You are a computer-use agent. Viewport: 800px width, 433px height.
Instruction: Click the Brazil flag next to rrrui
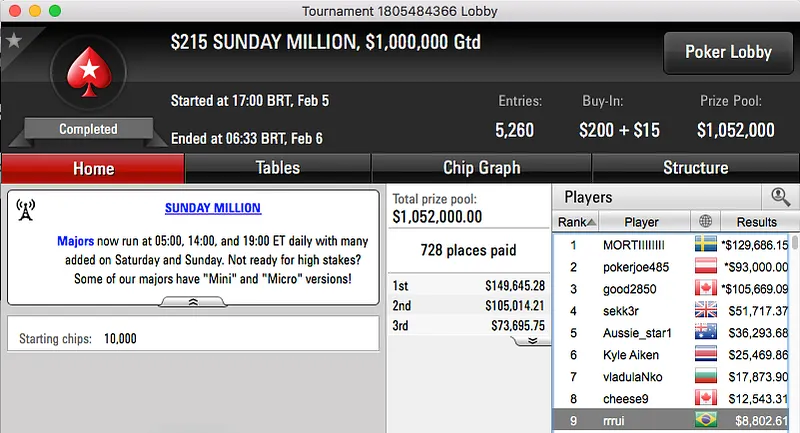(707, 420)
